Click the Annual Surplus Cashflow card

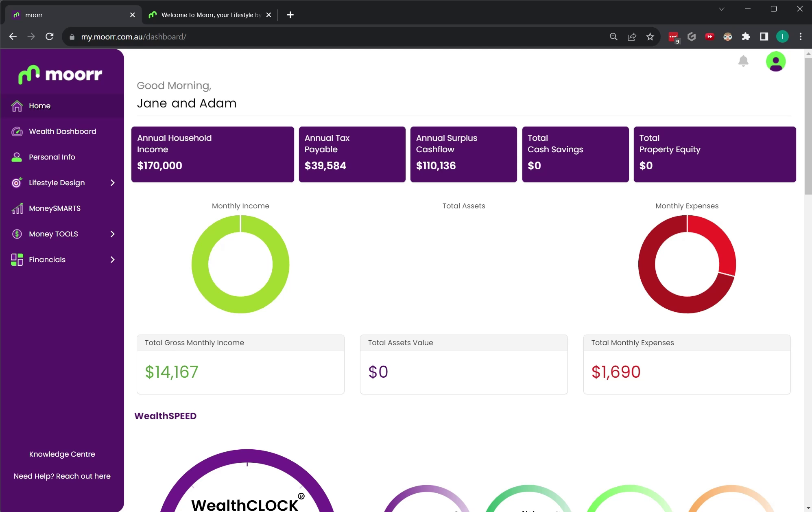464,155
